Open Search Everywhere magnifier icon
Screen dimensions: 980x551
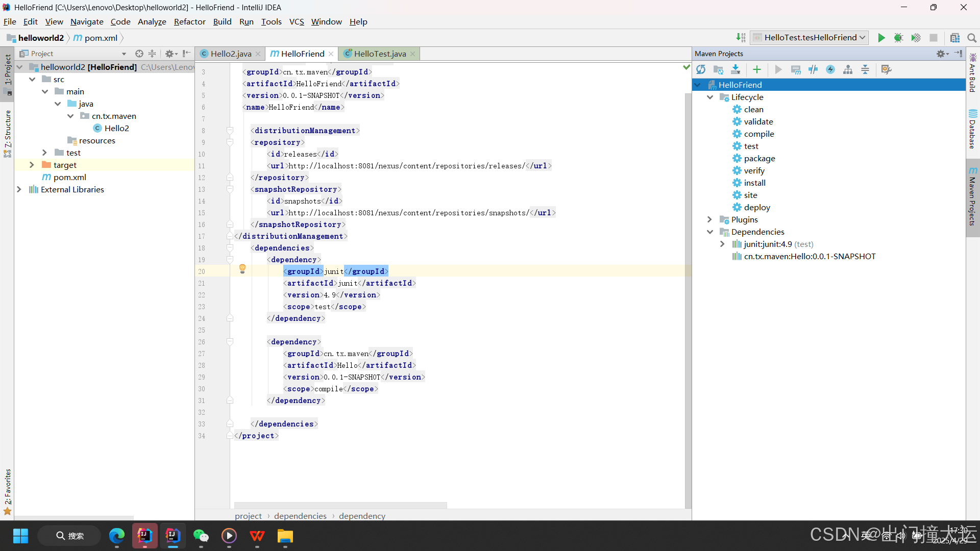coord(972,38)
